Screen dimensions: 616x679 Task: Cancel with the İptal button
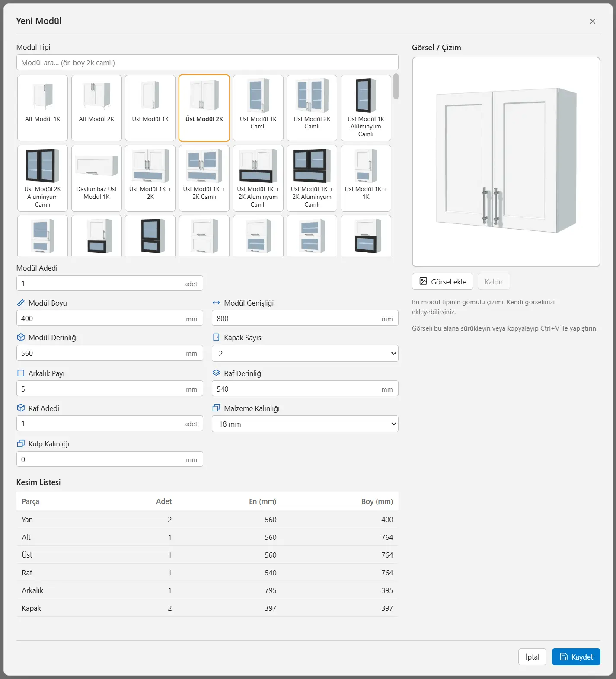[532, 657]
